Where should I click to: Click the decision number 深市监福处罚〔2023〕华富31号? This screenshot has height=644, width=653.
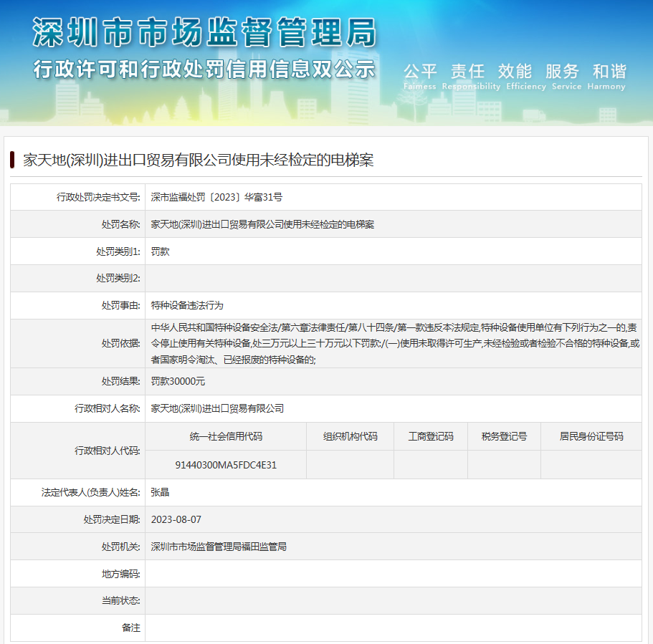pos(216,197)
